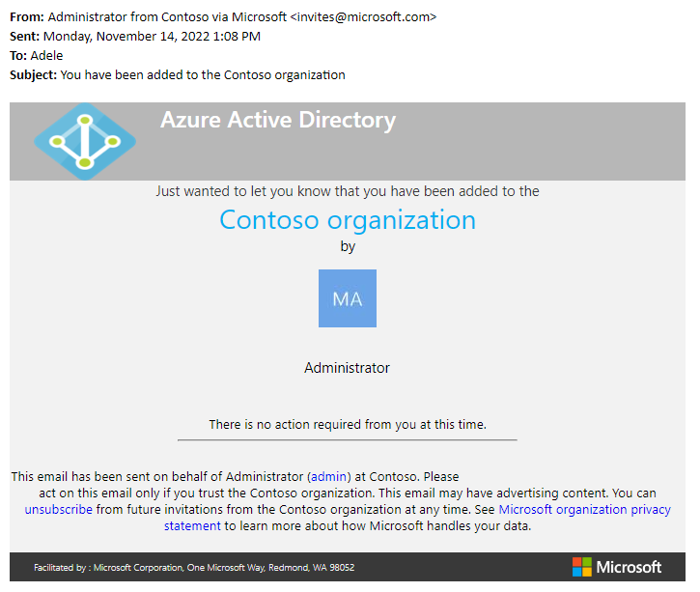The width and height of the screenshot is (700, 592).
Task: Click the Subject line text
Action: point(203,75)
